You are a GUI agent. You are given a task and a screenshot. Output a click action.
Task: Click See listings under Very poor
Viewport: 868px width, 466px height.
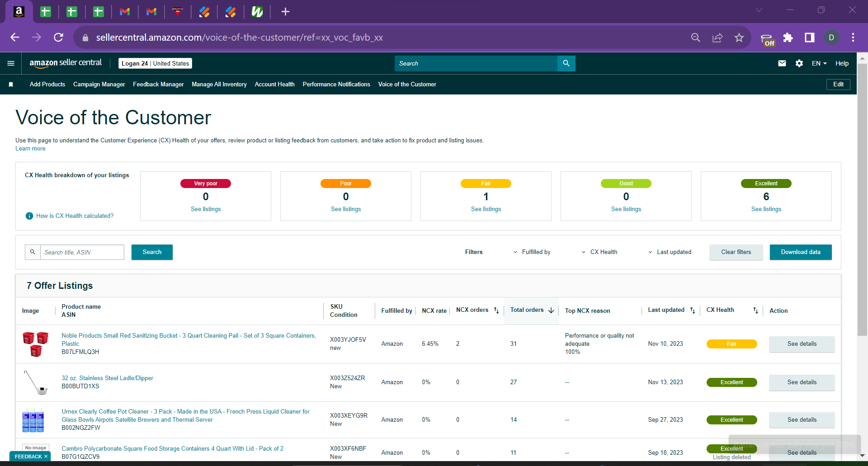206,209
